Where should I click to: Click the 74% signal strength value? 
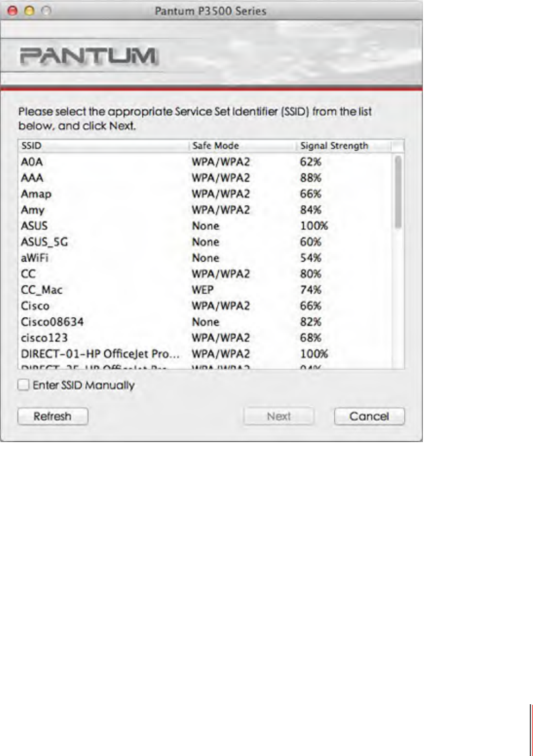click(x=311, y=290)
